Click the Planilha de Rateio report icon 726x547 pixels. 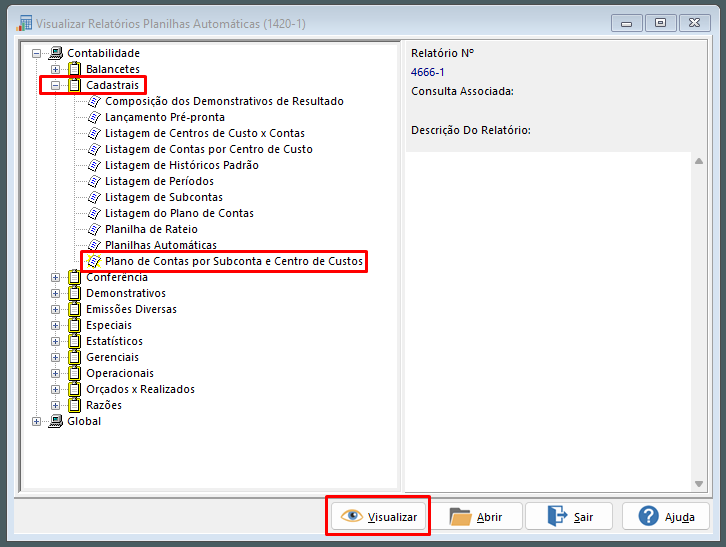[94, 229]
